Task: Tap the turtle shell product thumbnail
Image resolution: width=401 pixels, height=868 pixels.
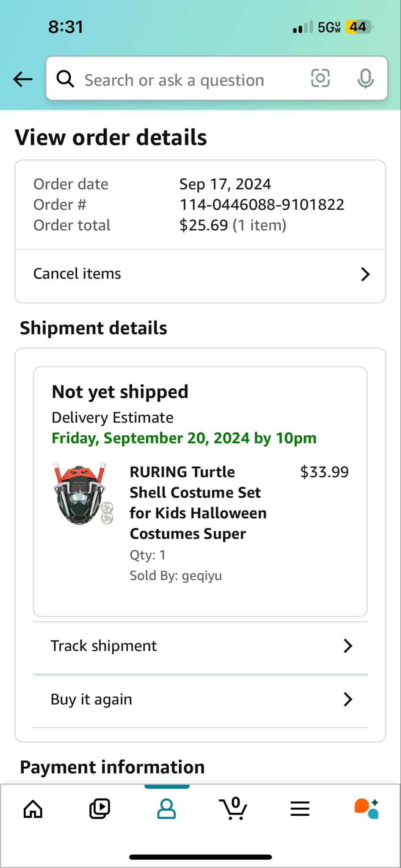Action: [x=83, y=494]
